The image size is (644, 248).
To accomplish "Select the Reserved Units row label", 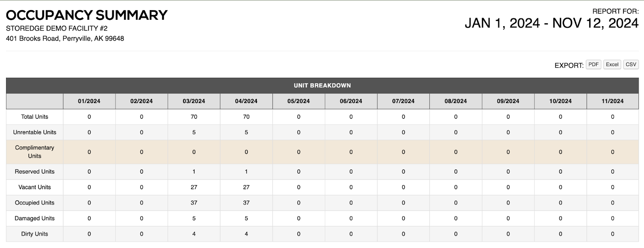I will tap(35, 172).
